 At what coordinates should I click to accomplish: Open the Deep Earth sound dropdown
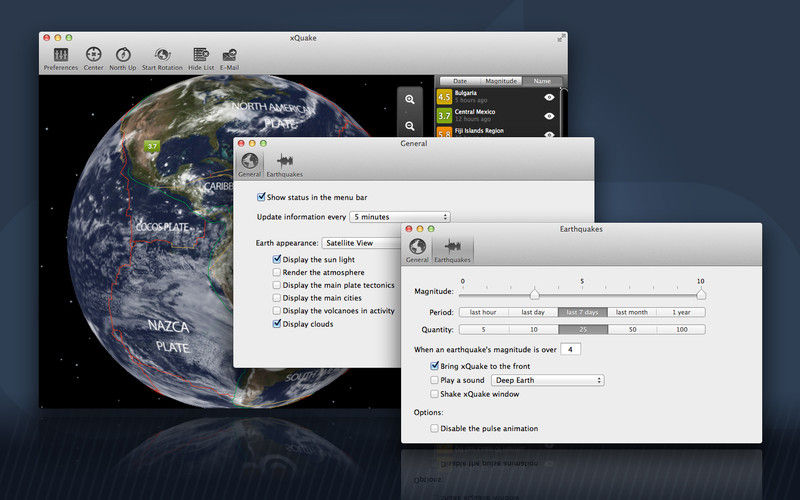[x=547, y=380]
